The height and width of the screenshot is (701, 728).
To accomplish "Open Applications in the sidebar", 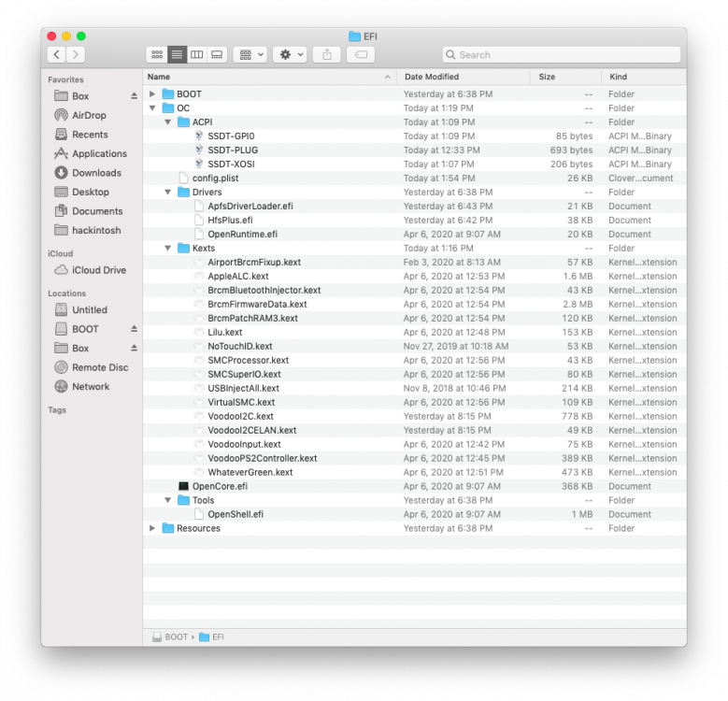I will [x=99, y=153].
